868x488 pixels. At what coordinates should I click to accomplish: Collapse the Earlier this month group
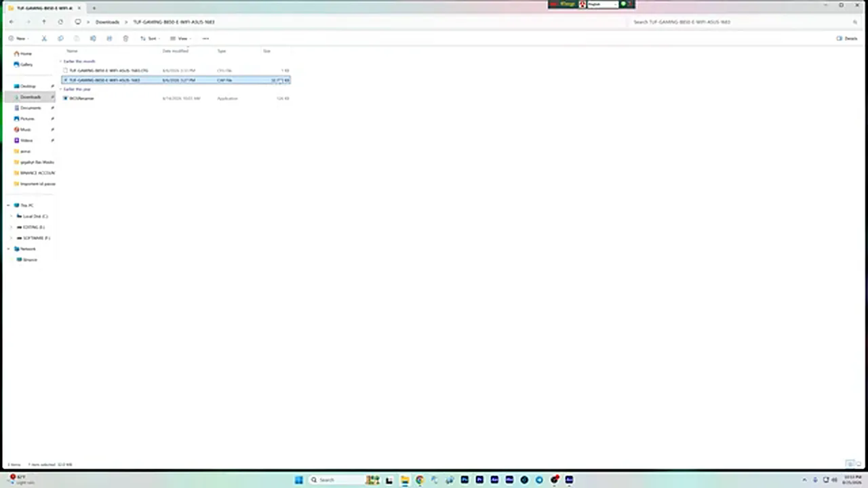61,62
